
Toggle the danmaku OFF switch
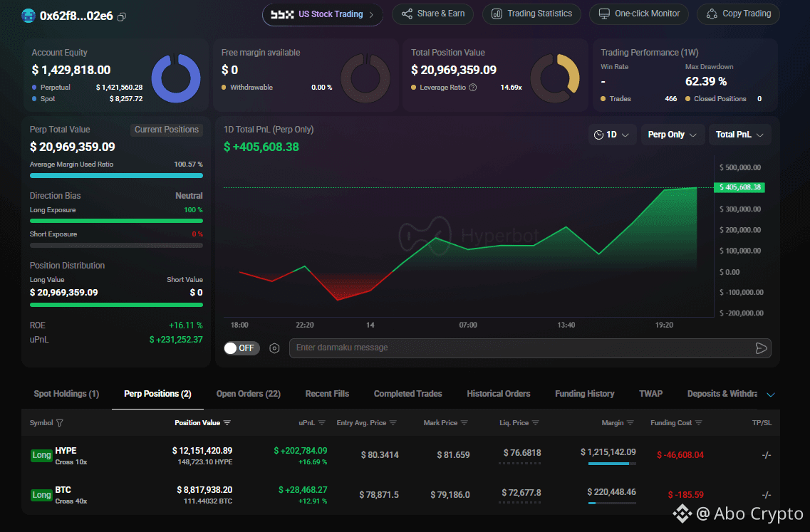click(242, 348)
